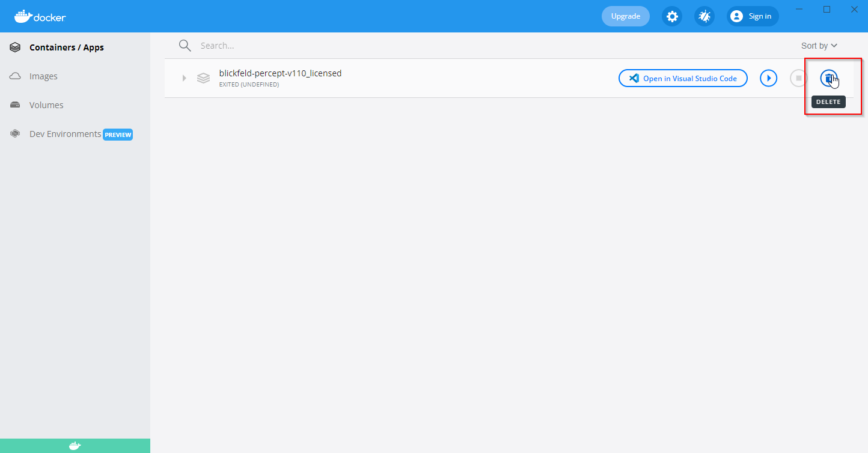This screenshot has height=453, width=868.
Task: Close the Docker window
Action: (x=854, y=9)
